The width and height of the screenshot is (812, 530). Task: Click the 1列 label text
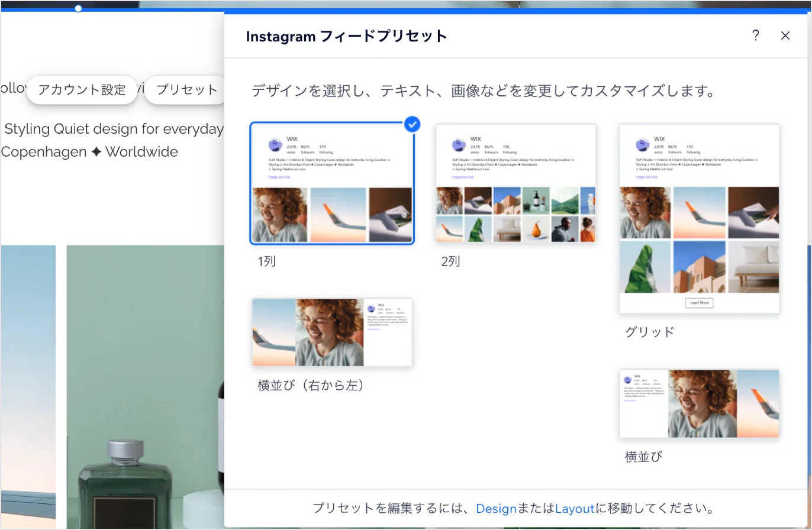tap(267, 261)
